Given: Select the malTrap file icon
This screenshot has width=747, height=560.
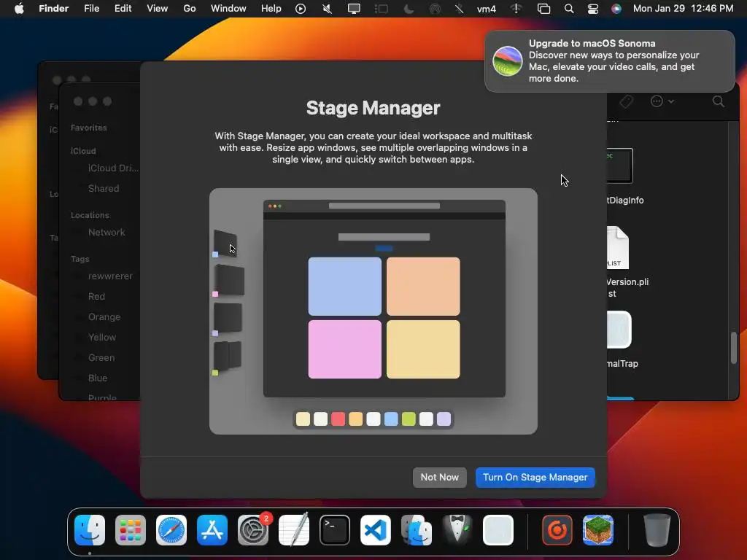Looking at the screenshot, I should coord(619,330).
